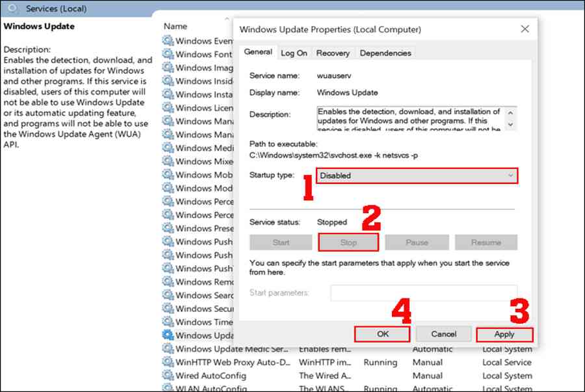Screen dimensions: 585x392
Task: Click the Start parameters input field
Action: coord(423,293)
